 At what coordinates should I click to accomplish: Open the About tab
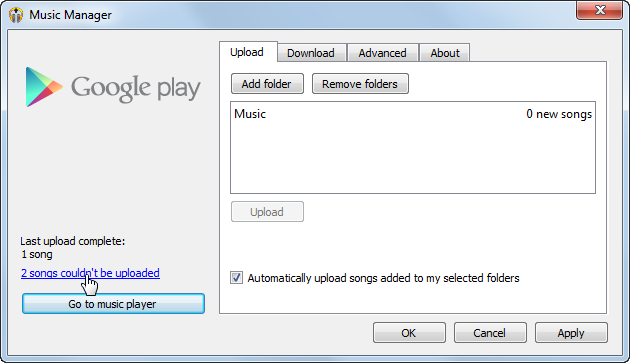[x=445, y=53]
